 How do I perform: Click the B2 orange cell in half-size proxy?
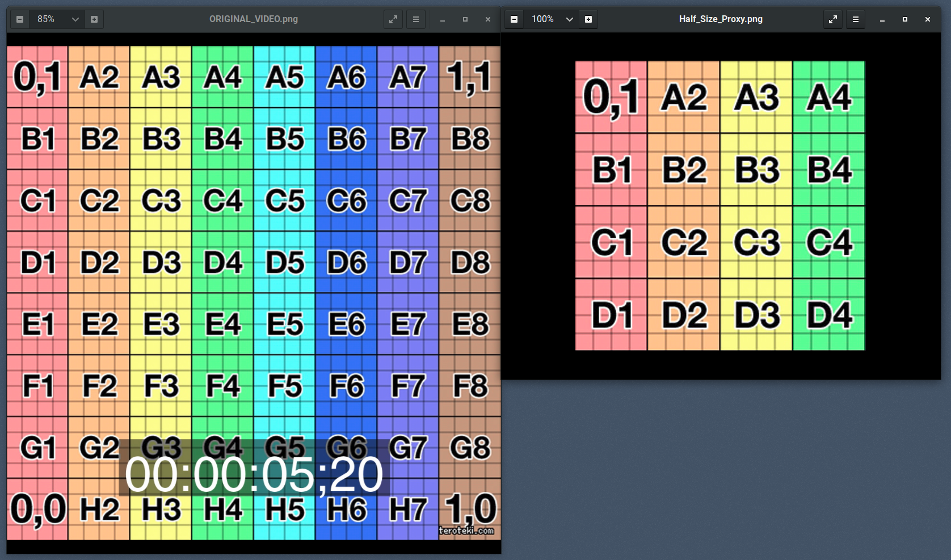pyautogui.click(x=684, y=170)
